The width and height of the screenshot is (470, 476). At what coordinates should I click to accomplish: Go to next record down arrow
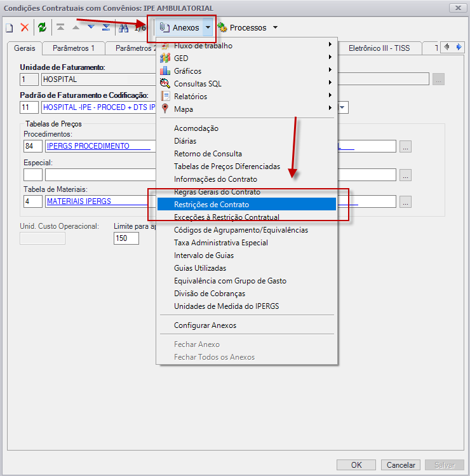click(x=91, y=27)
